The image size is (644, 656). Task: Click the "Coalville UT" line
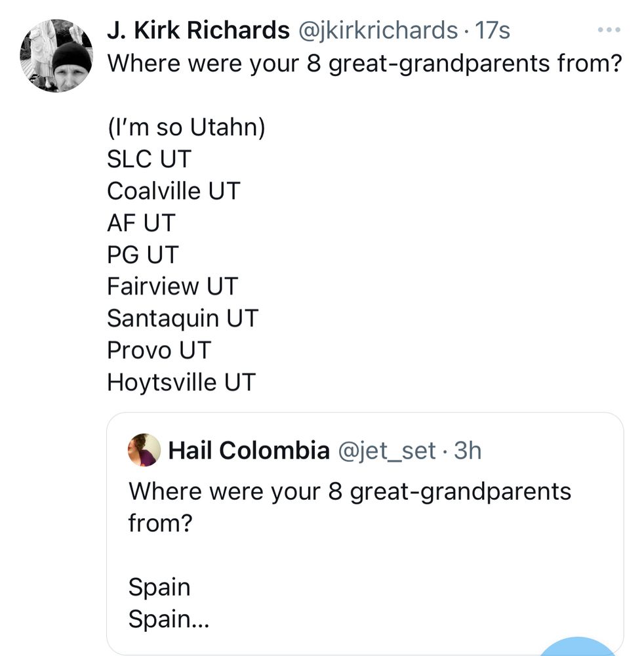click(x=174, y=191)
